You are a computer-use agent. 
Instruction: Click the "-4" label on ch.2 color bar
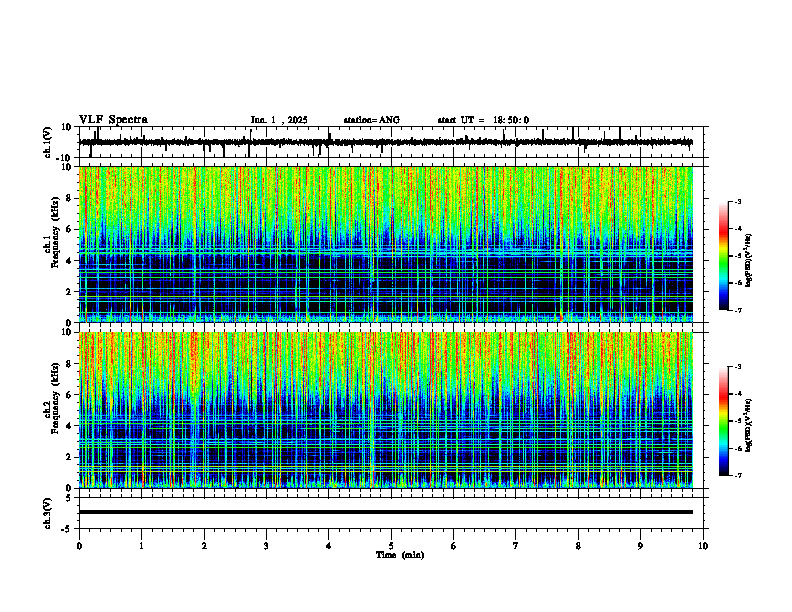(737, 394)
